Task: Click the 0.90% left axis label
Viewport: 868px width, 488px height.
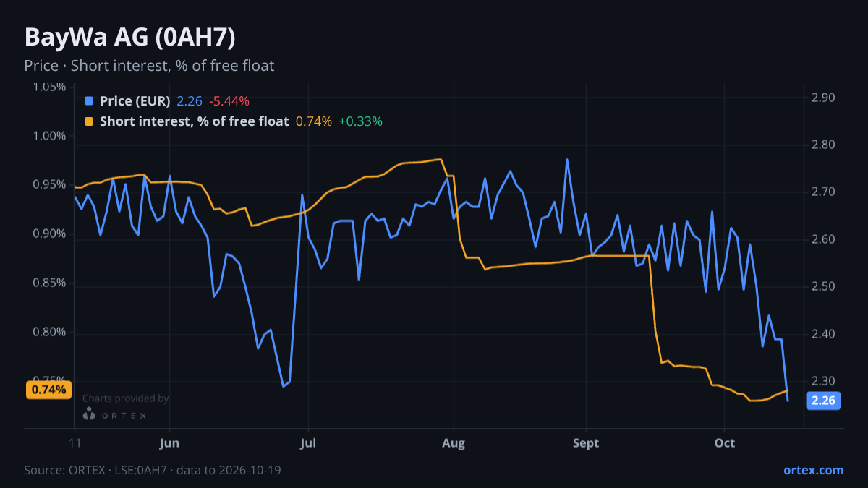Action: (x=50, y=234)
